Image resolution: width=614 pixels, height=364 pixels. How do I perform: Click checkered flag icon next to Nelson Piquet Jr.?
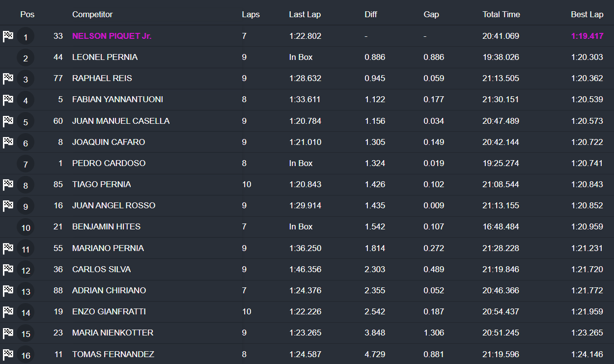coord(8,36)
